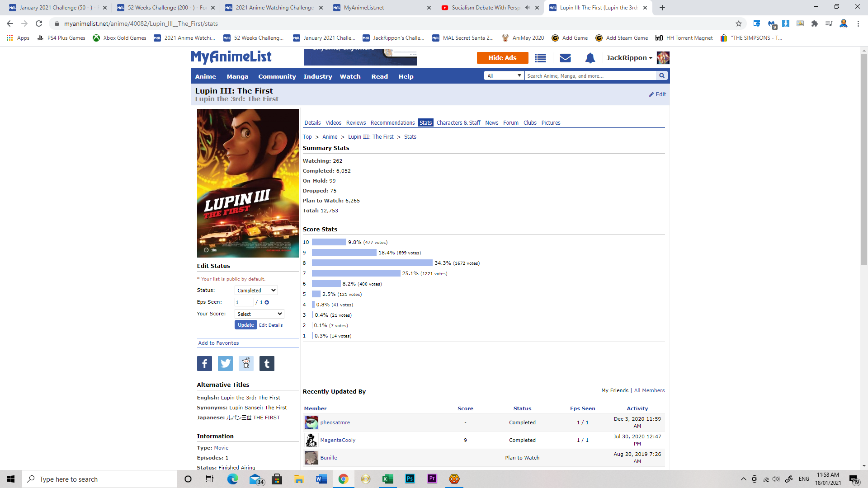
Task: Increment episodes seen plus icon
Action: point(267,302)
